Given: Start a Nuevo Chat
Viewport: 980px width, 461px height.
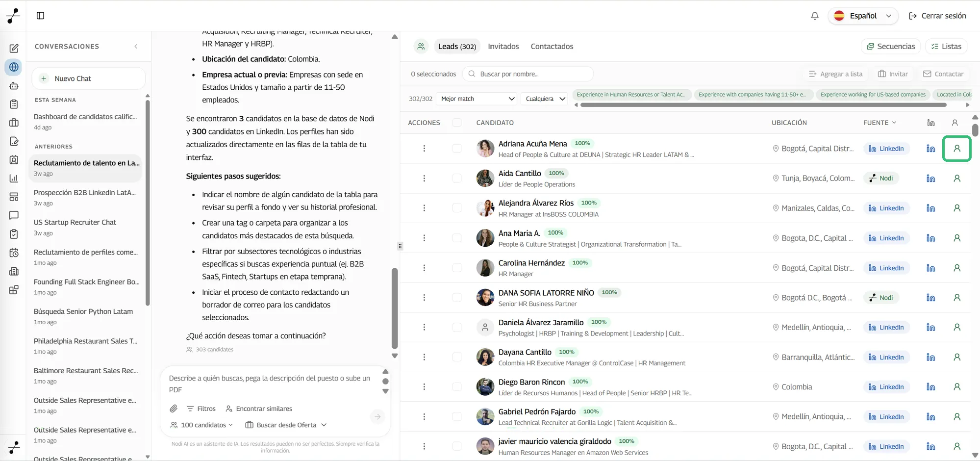Looking at the screenshot, I should click(89, 78).
